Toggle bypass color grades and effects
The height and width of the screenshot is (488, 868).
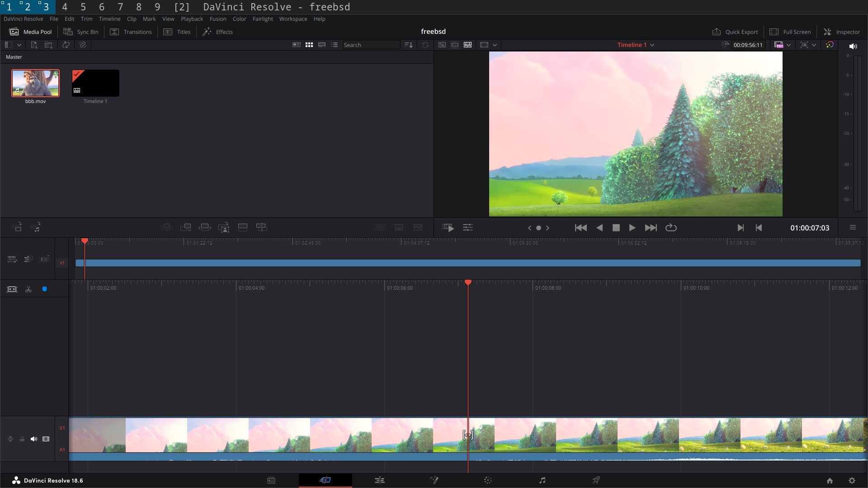pos(830,45)
